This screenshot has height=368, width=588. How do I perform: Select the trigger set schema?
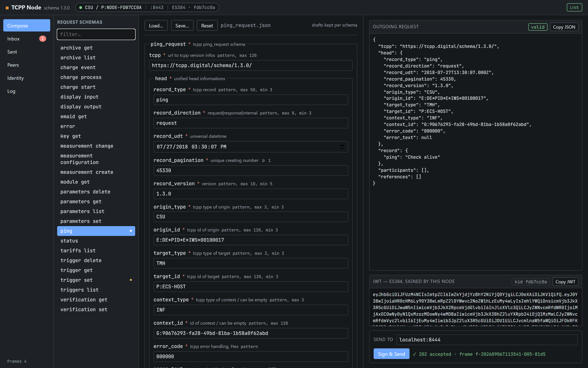click(96, 280)
